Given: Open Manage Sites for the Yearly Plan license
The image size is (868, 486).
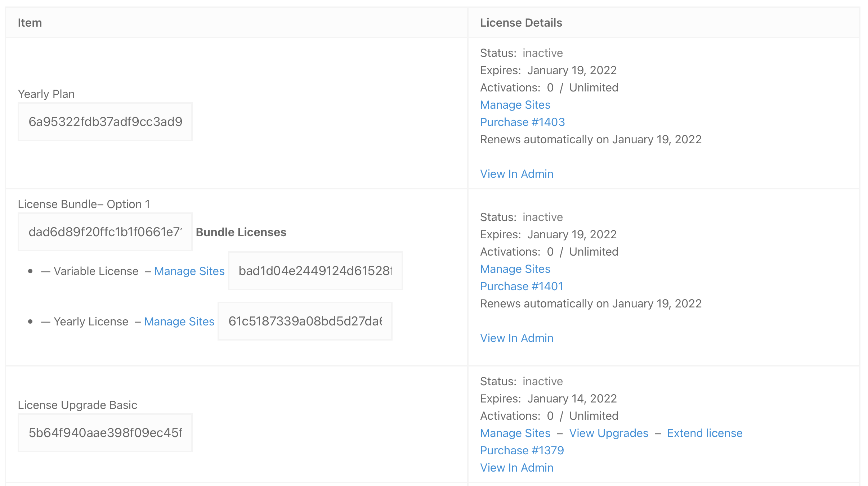Looking at the screenshot, I should pos(515,105).
